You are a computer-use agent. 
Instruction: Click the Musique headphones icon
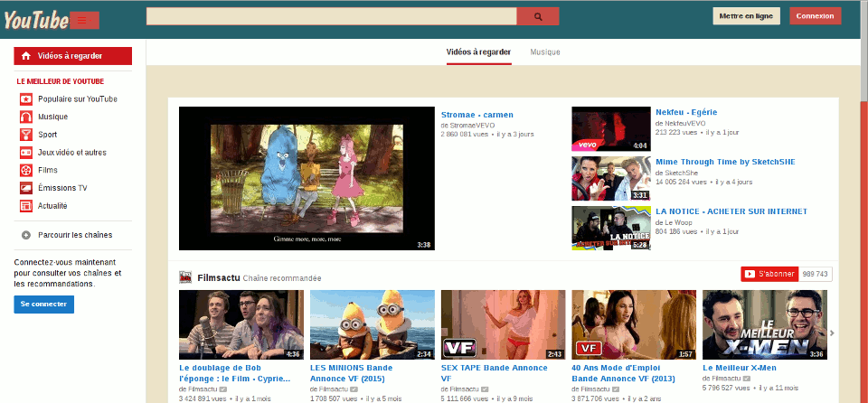click(x=26, y=117)
